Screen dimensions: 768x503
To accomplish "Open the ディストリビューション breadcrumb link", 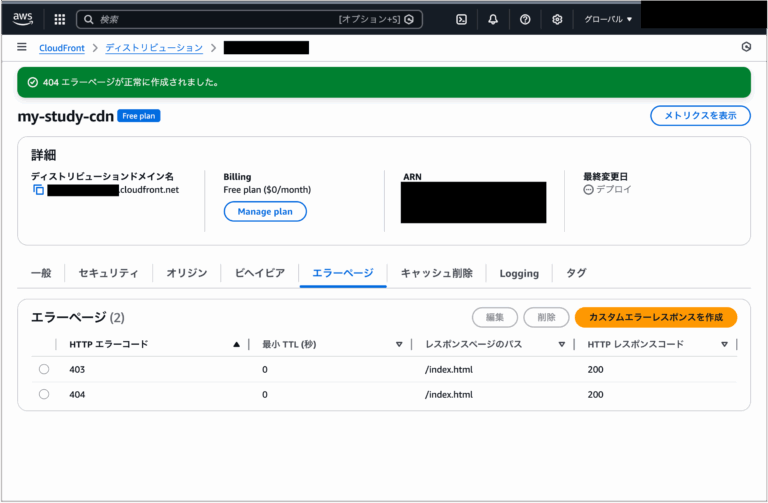I will (x=154, y=47).
